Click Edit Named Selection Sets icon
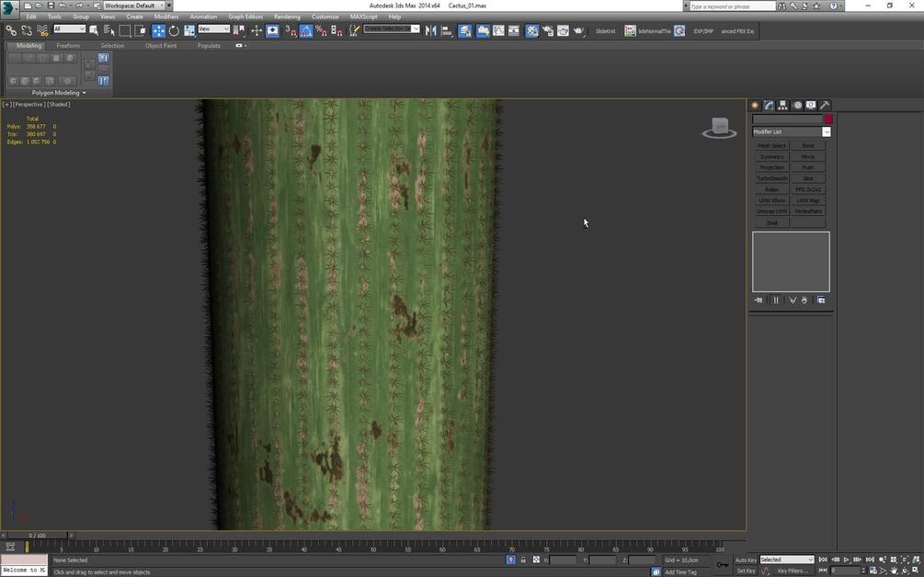The image size is (924, 577). (x=354, y=30)
